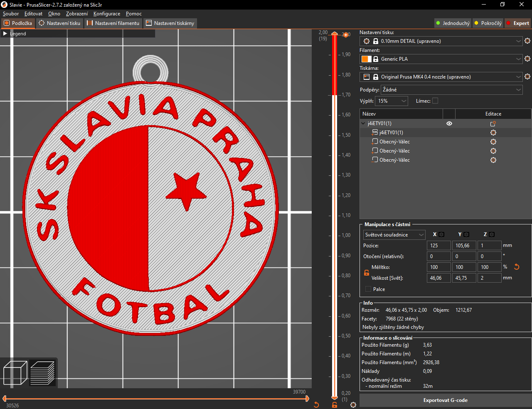
Task: Open the Konfigurace menu
Action: [107, 14]
